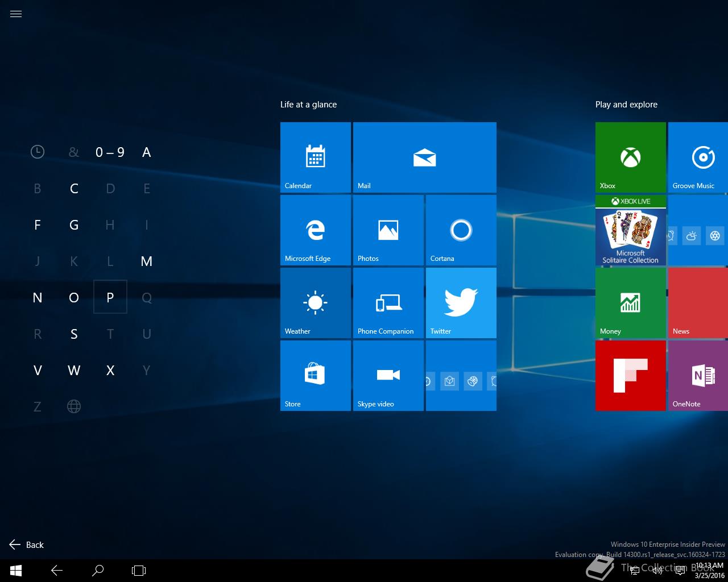Open Task View on taskbar

click(x=139, y=571)
